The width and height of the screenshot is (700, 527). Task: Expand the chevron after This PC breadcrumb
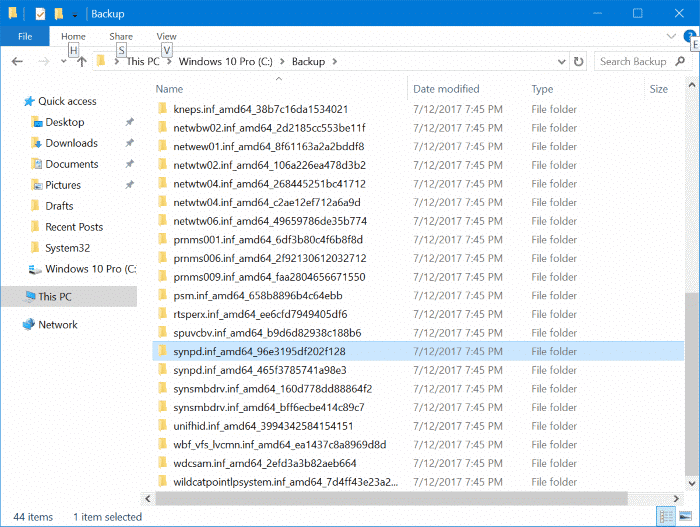(x=169, y=61)
